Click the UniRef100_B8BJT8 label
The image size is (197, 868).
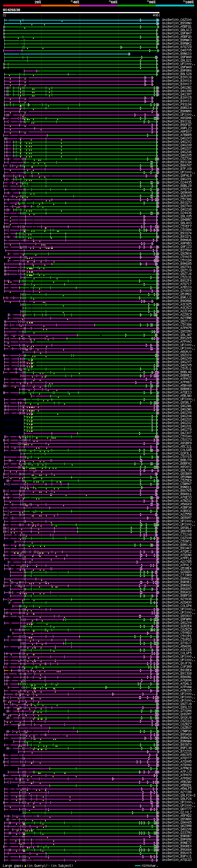(x=177, y=460)
